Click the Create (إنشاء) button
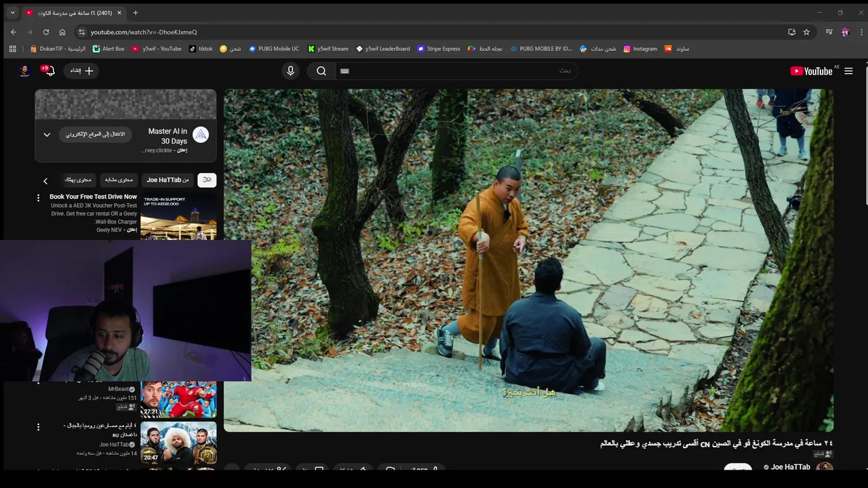This screenshot has width=868, height=488. click(81, 70)
